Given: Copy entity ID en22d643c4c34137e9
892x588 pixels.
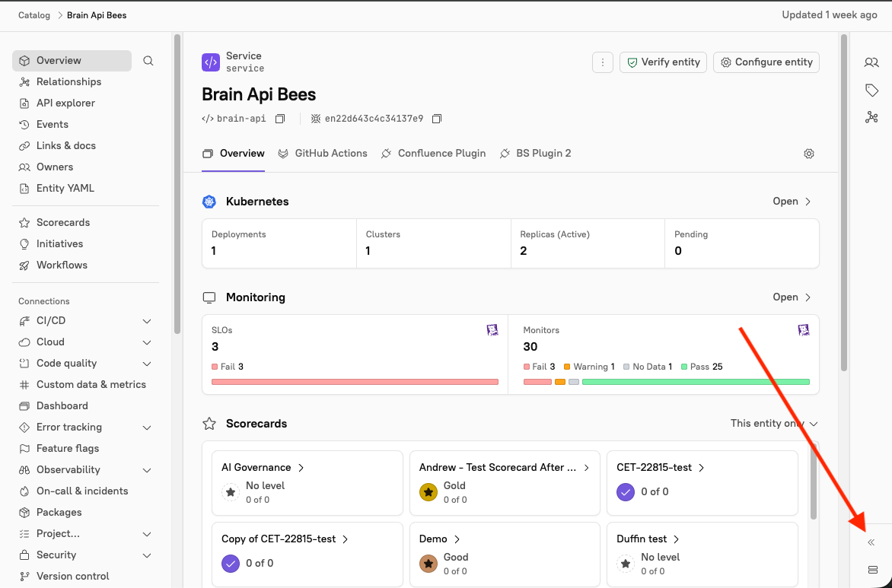Looking at the screenshot, I should tap(436, 119).
